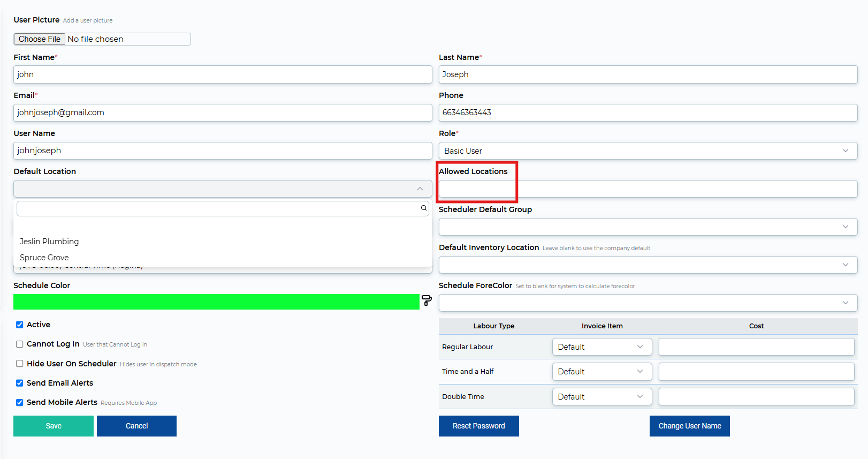The image size is (868, 459).
Task: Expand the Scheduler Default Group dropdown
Action: [648, 227]
